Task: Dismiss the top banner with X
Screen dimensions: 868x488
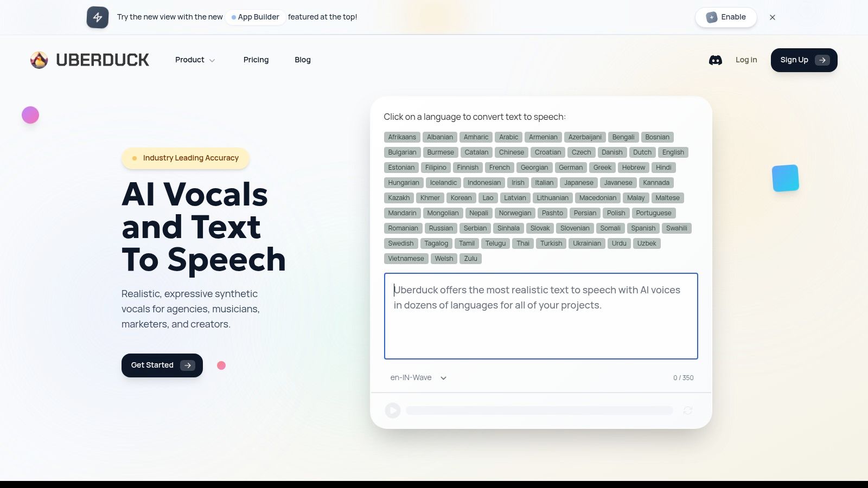Action: click(772, 17)
